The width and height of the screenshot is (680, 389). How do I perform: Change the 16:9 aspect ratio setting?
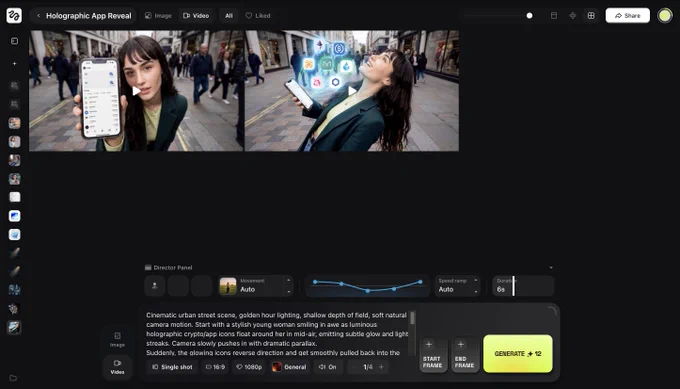[215, 367]
